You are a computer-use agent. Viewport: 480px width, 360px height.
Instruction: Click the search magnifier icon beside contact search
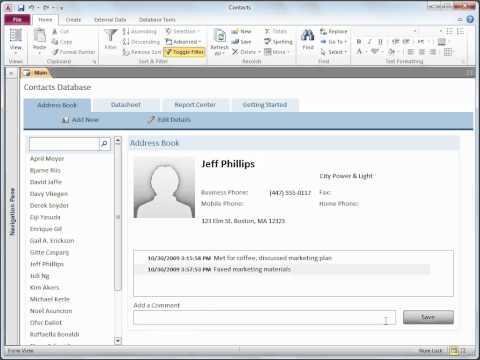tap(104, 144)
